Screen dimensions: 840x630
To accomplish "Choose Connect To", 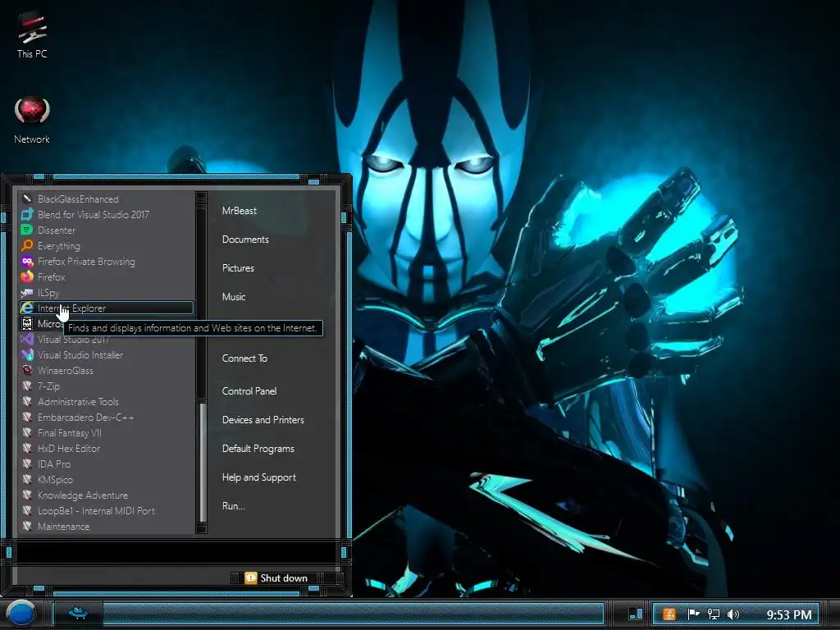I will [x=244, y=358].
